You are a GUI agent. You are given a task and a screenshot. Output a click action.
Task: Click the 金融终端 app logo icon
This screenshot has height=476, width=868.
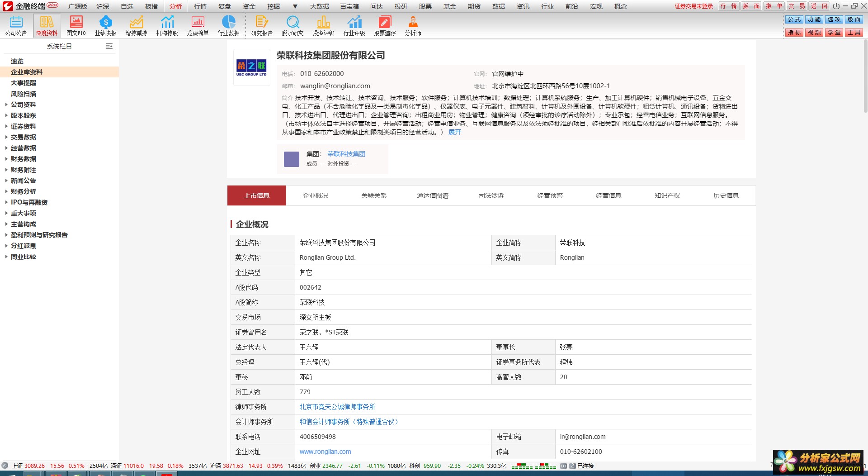pos(8,6)
